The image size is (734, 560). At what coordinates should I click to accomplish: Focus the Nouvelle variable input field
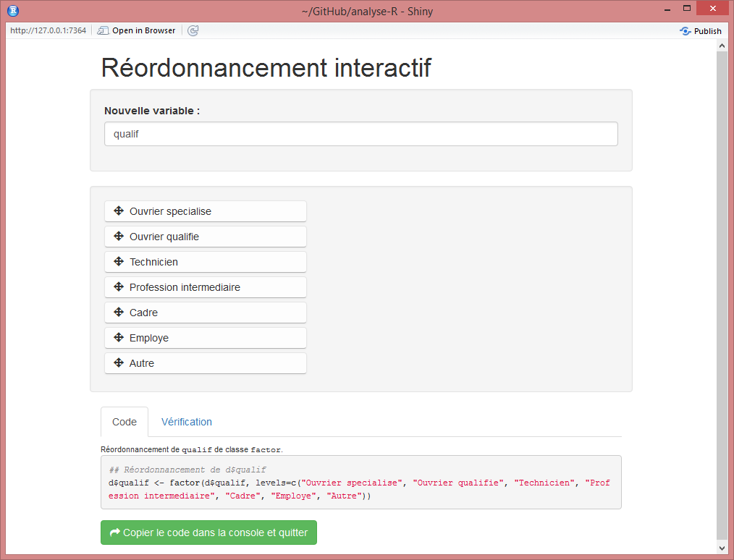click(361, 134)
